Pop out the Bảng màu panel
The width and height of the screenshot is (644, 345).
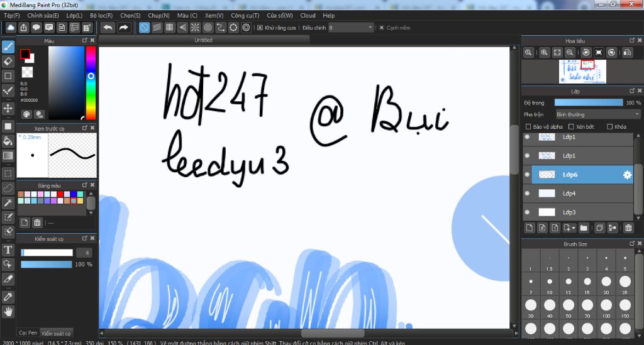(85, 185)
